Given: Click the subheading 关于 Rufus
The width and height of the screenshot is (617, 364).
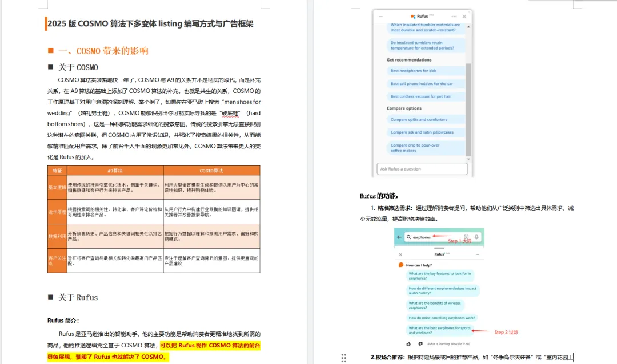Looking at the screenshot, I should (x=78, y=297).
